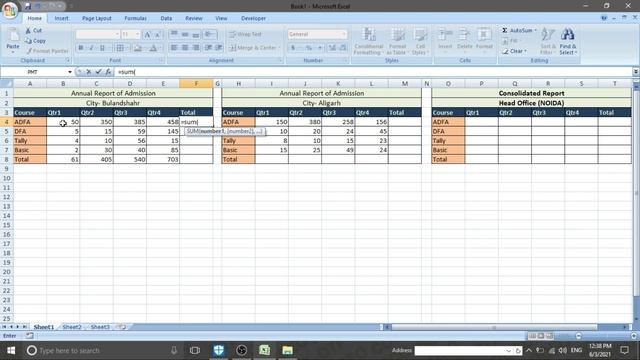Viewport: 640px width, 360px height.
Task: Open File Explorer from taskbar
Action: 288,350
